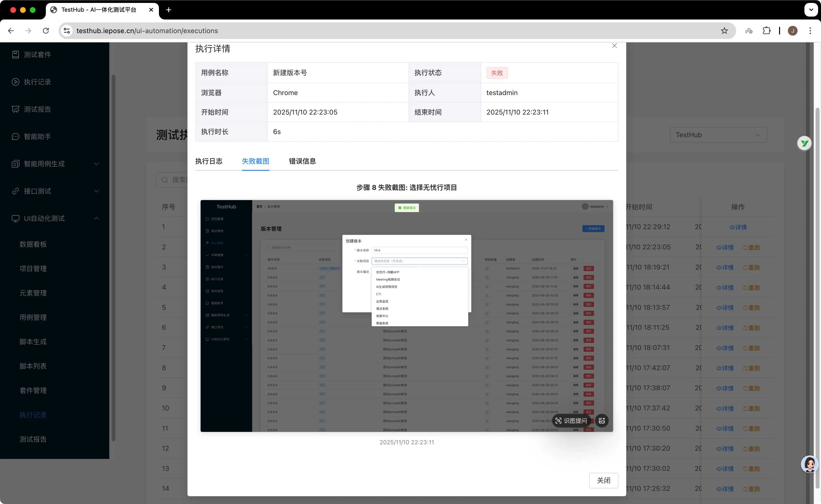
Task: View 详情 eye link for 18:19:21 execution
Action: click(725, 267)
